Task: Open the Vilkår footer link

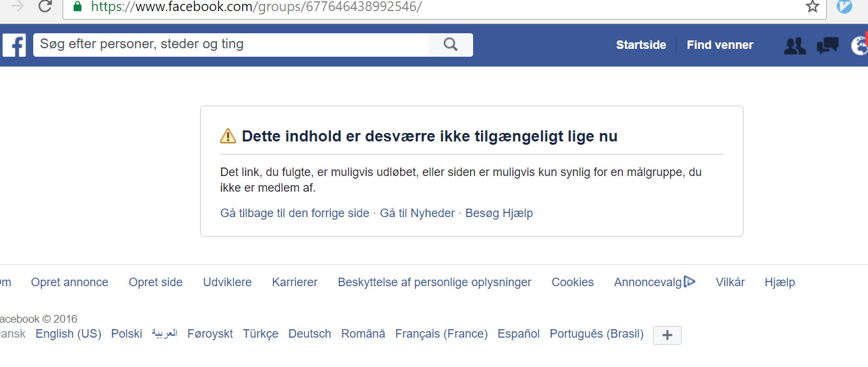Action: pos(730,282)
